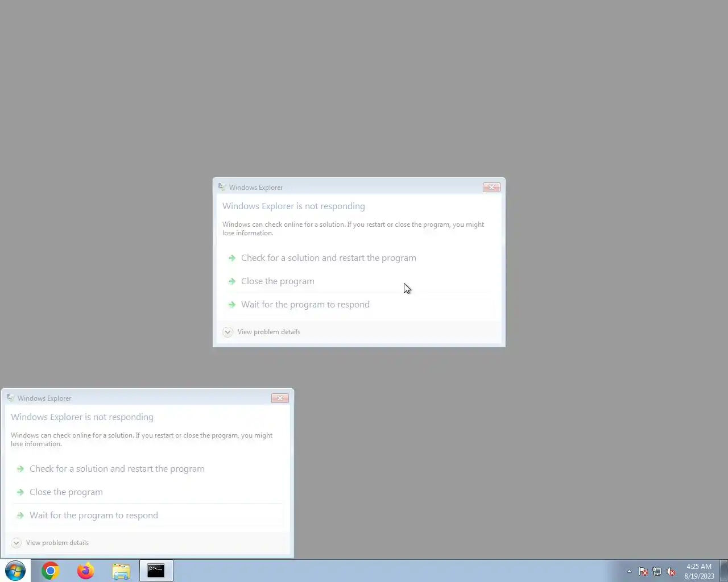
Task: Open muted volume speaker icon in tray
Action: pyautogui.click(x=671, y=571)
